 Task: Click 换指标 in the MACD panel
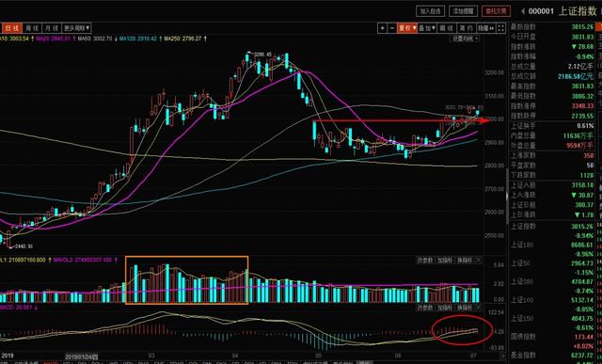click(465, 308)
